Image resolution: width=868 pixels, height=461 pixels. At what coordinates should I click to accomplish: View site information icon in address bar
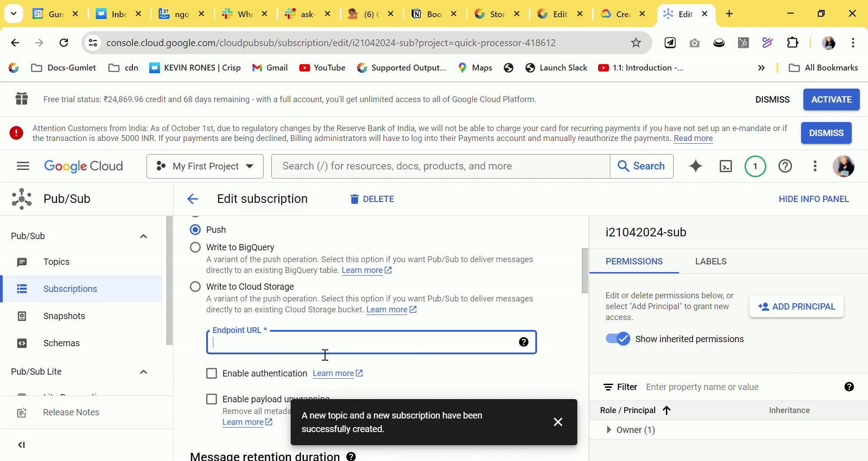click(x=93, y=43)
